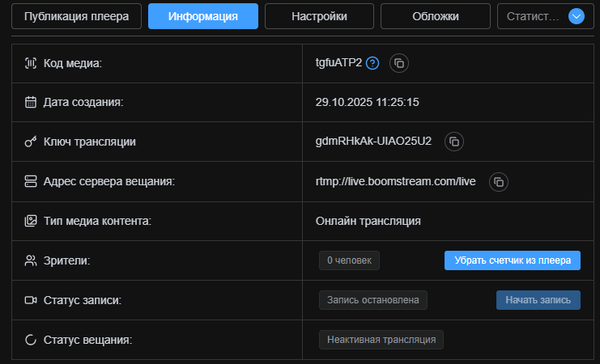Click the Тип медиа контента: label
600x364 pixels.
click(98, 221)
